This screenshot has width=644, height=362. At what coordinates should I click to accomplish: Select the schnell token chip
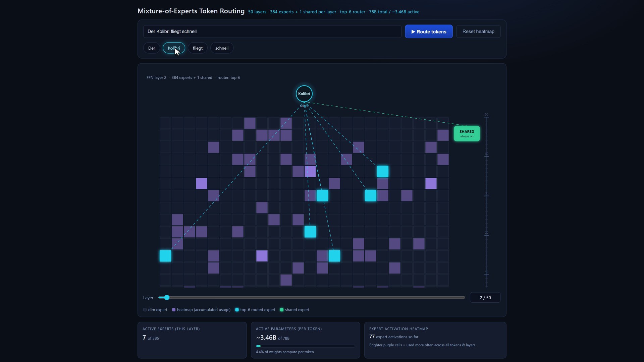(222, 48)
